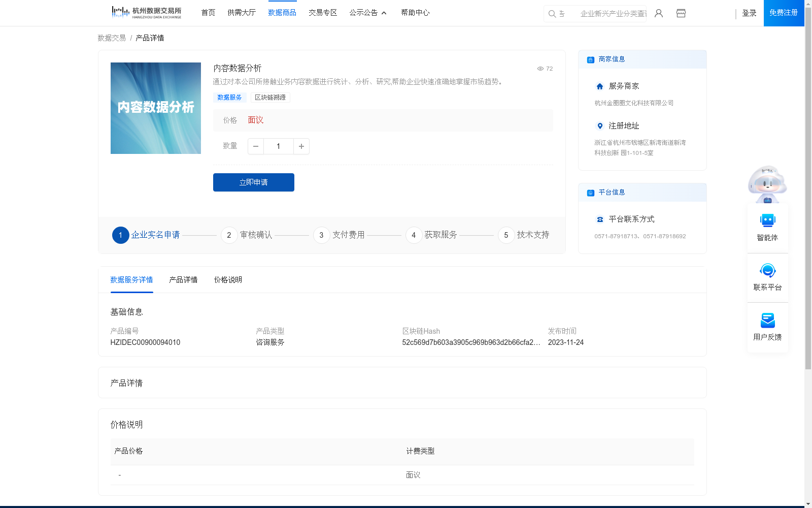The height and width of the screenshot is (508, 812).
Task: Click the 区块链溯源 tag
Action: click(x=270, y=98)
